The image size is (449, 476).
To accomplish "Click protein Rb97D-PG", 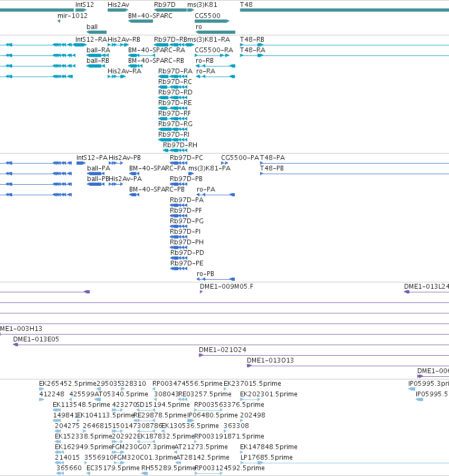I will tap(187, 221).
